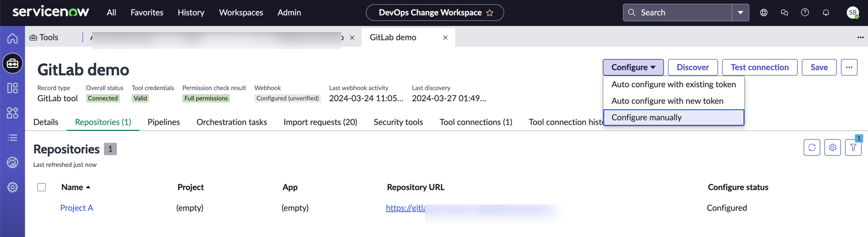Expand the search scope dropdown arrow
Image resolution: width=868 pixels, height=237 pixels.
(741, 12)
